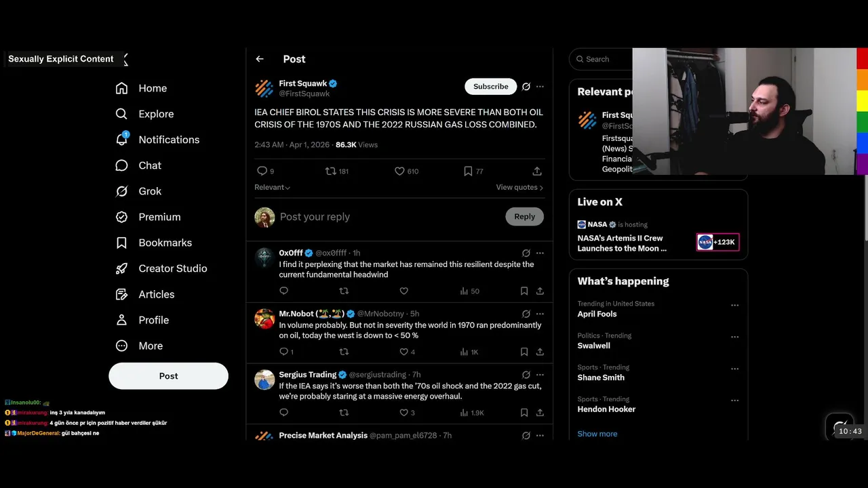Like the Sergius Trading reply

[403, 412]
